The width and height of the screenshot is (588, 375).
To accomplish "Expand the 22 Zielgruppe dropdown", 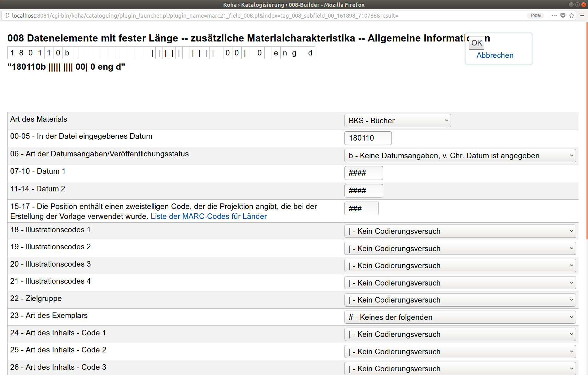I will point(460,300).
